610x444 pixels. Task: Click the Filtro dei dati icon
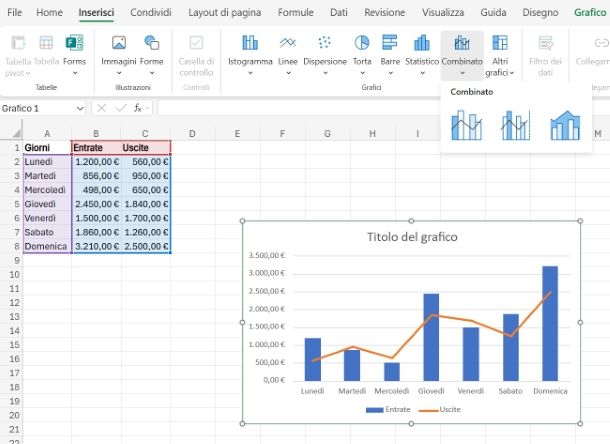click(x=545, y=43)
